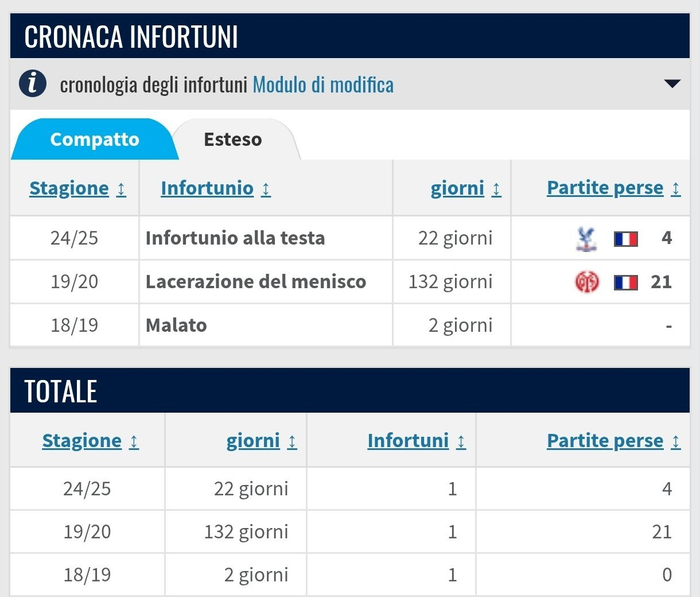Switch to the Esteso tab

(x=233, y=139)
